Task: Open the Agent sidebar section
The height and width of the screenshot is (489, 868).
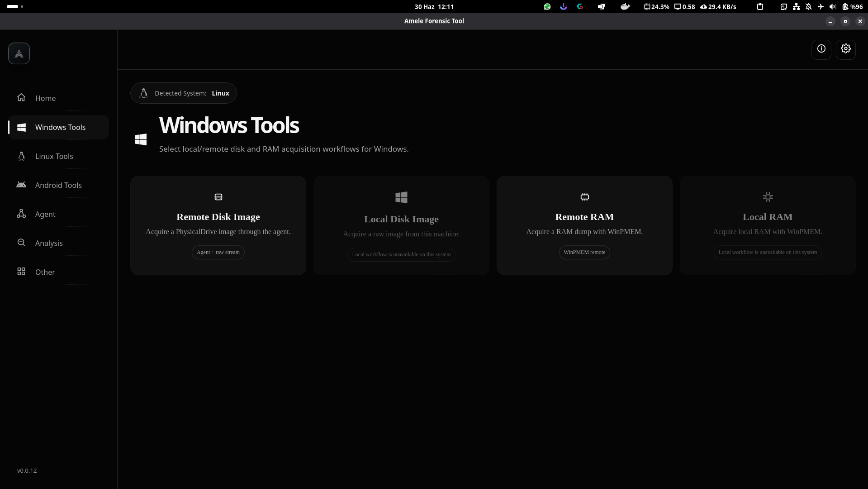Action: [59, 214]
